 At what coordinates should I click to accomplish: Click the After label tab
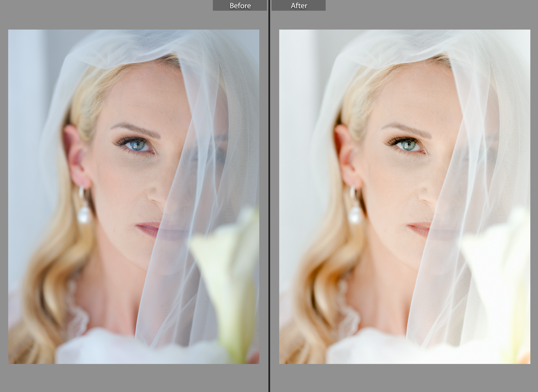tap(298, 6)
